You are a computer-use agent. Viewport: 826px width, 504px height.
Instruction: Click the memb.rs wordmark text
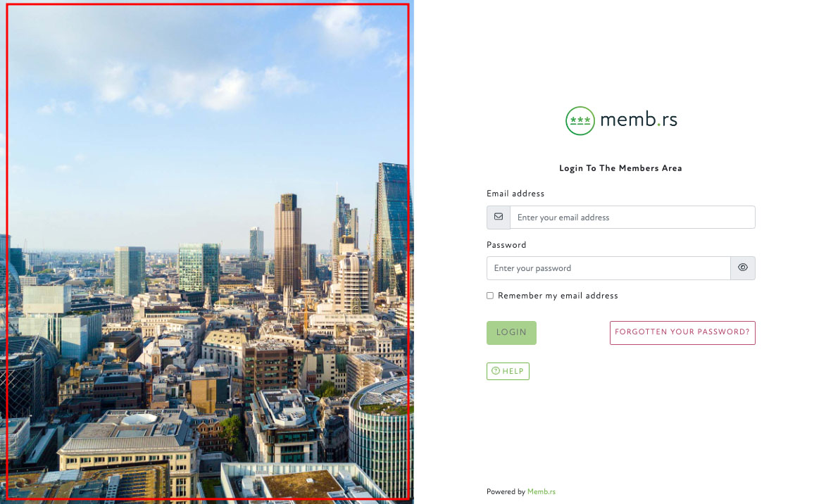click(x=639, y=120)
